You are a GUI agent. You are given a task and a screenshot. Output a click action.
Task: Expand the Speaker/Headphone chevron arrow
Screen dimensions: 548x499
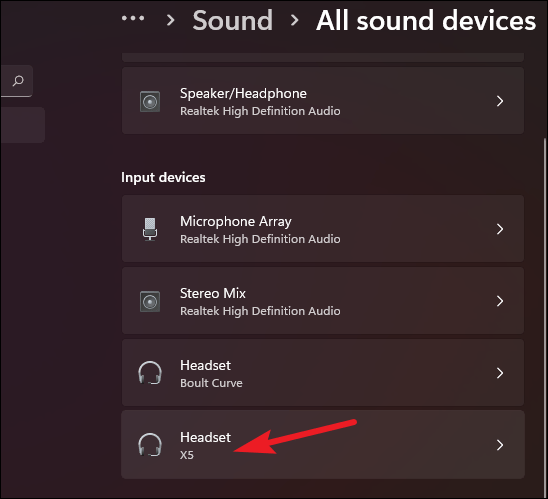(x=500, y=101)
